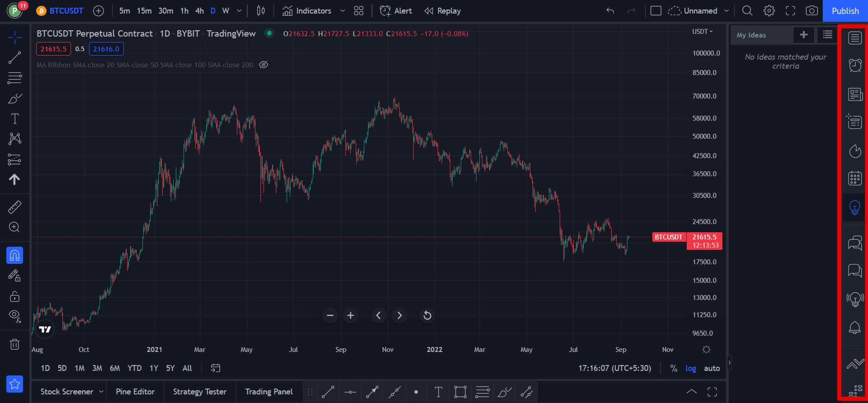Open the News panel icon

[855, 94]
